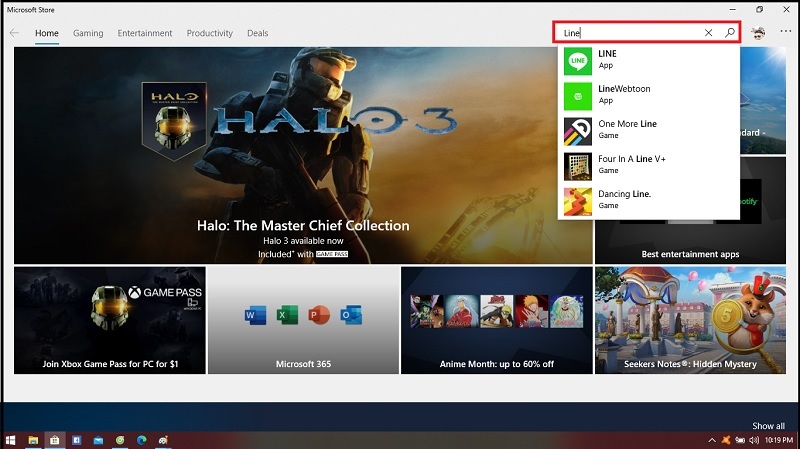Open the Entertainment tab
This screenshot has height=449, width=800.
[x=145, y=33]
